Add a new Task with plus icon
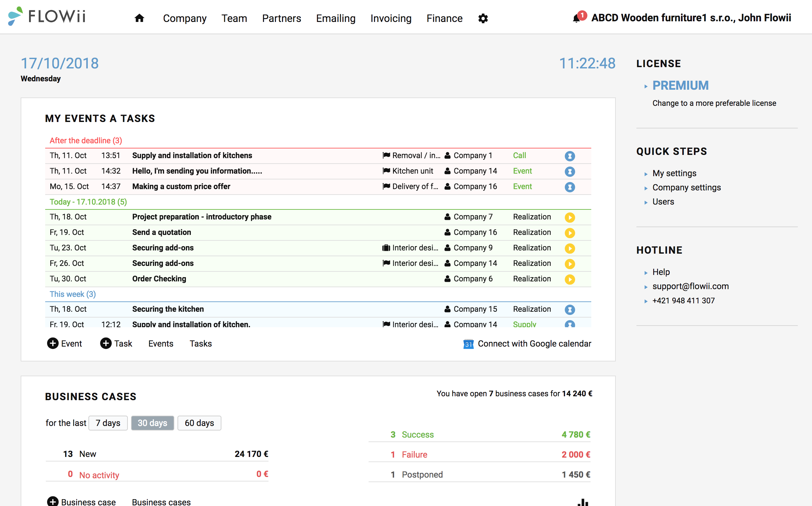812x506 pixels. point(106,343)
